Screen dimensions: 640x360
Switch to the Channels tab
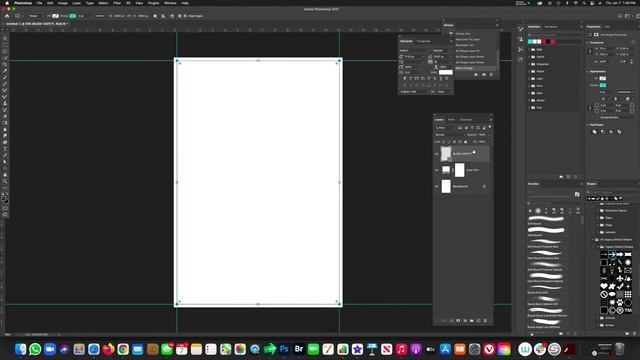[x=466, y=120]
